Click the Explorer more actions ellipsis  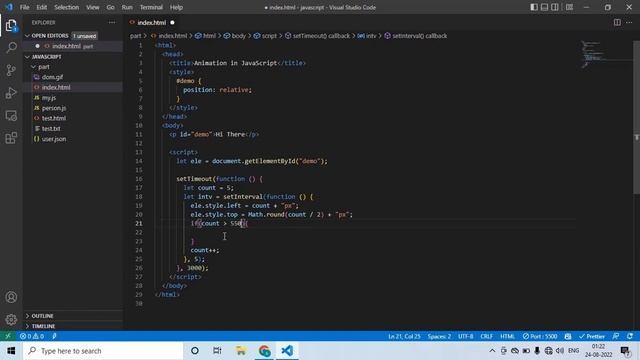112,23
